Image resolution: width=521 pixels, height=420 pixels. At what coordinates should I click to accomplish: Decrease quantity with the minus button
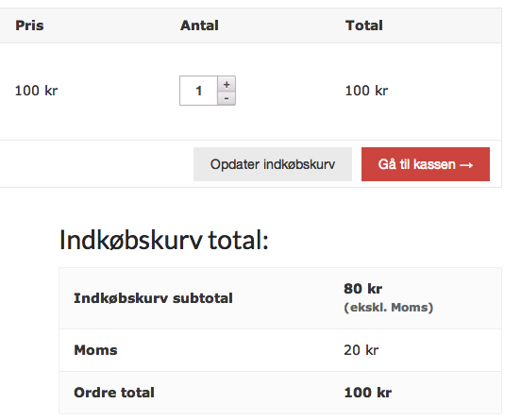point(227,98)
